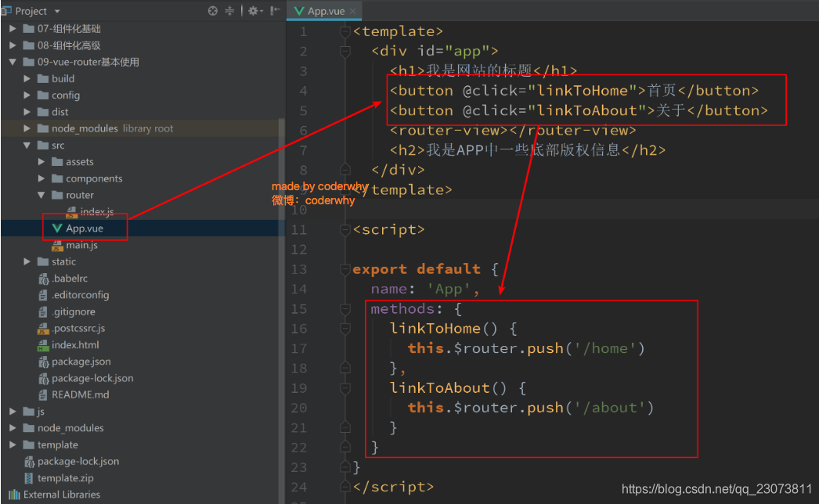The height and width of the screenshot is (504, 819).
Task: Click the Project panel title
Action: click(x=31, y=11)
